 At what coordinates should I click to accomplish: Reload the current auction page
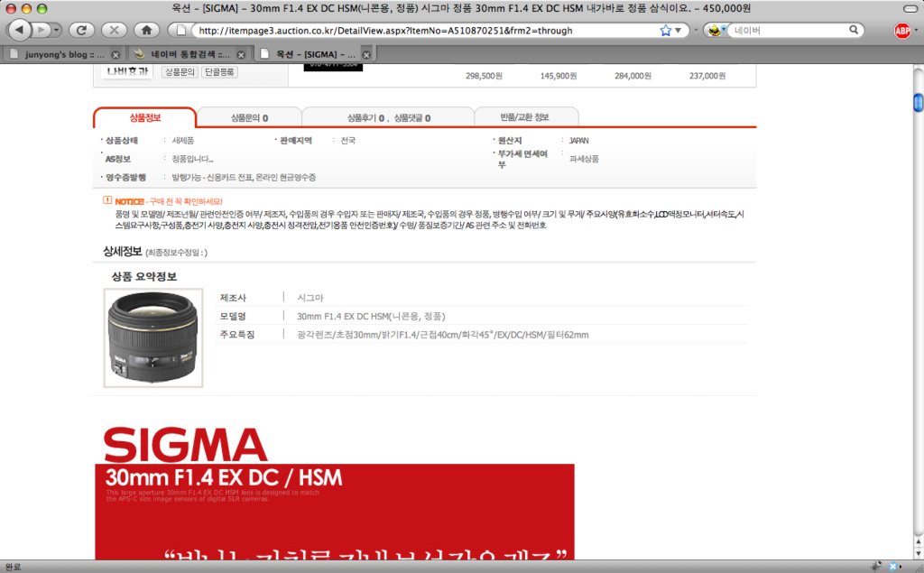[x=81, y=30]
